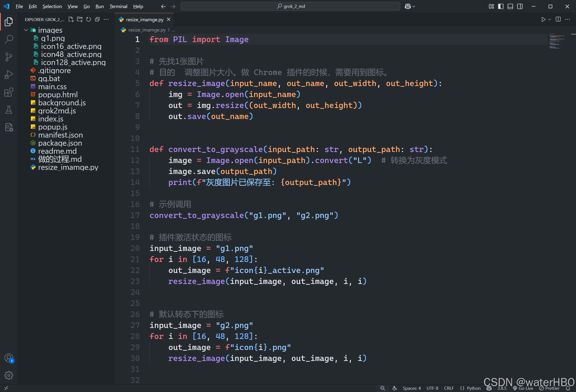
Task: Click the New File icon in Explorer
Action: (71, 20)
